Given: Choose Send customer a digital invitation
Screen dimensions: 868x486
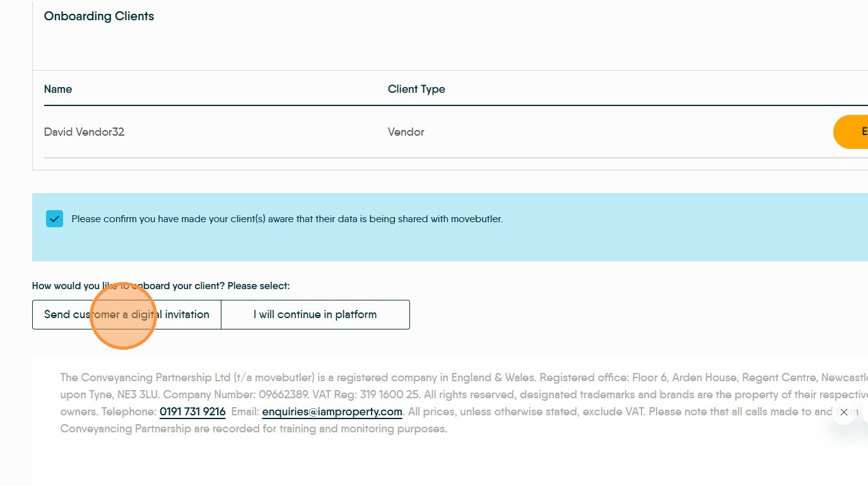Looking at the screenshot, I should click(x=127, y=314).
